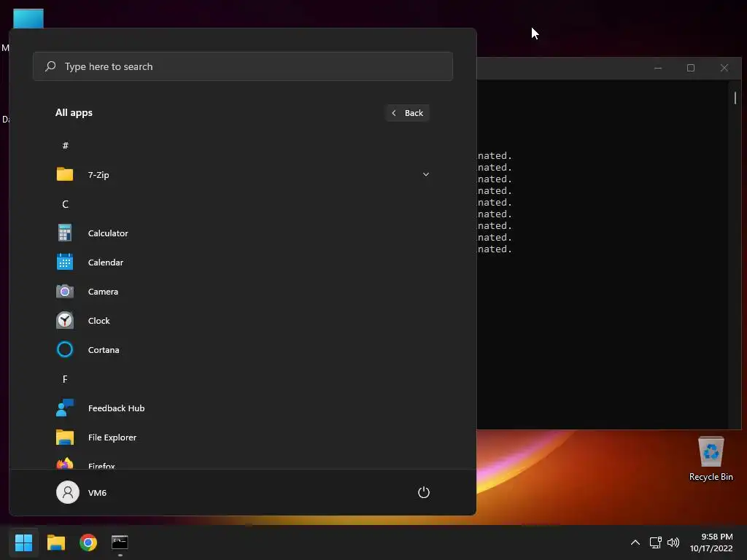Launch Google Chrome from the taskbar
This screenshot has width=747, height=560.
click(x=88, y=542)
